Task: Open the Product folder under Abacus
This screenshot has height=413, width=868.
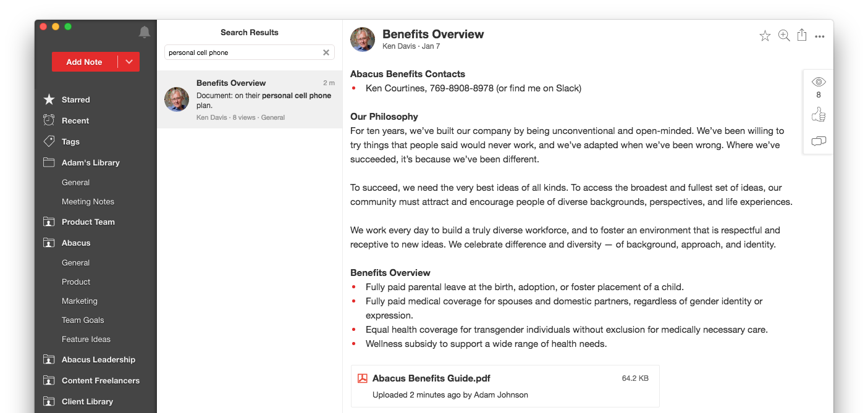Action: (x=76, y=282)
